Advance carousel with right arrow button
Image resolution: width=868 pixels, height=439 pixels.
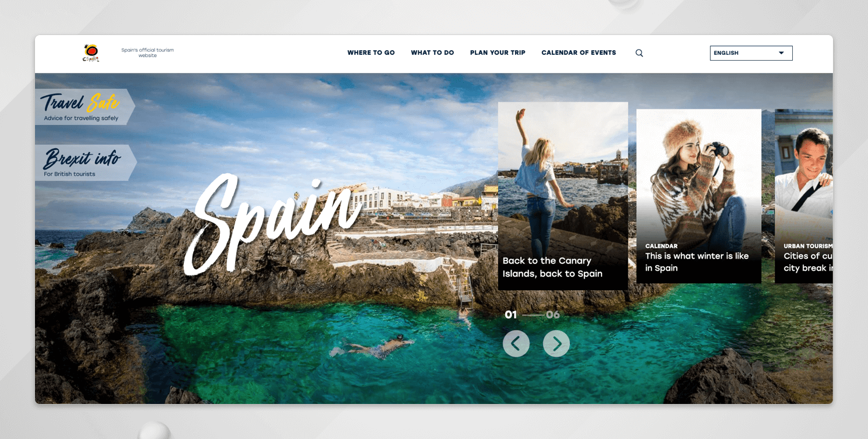(x=556, y=343)
